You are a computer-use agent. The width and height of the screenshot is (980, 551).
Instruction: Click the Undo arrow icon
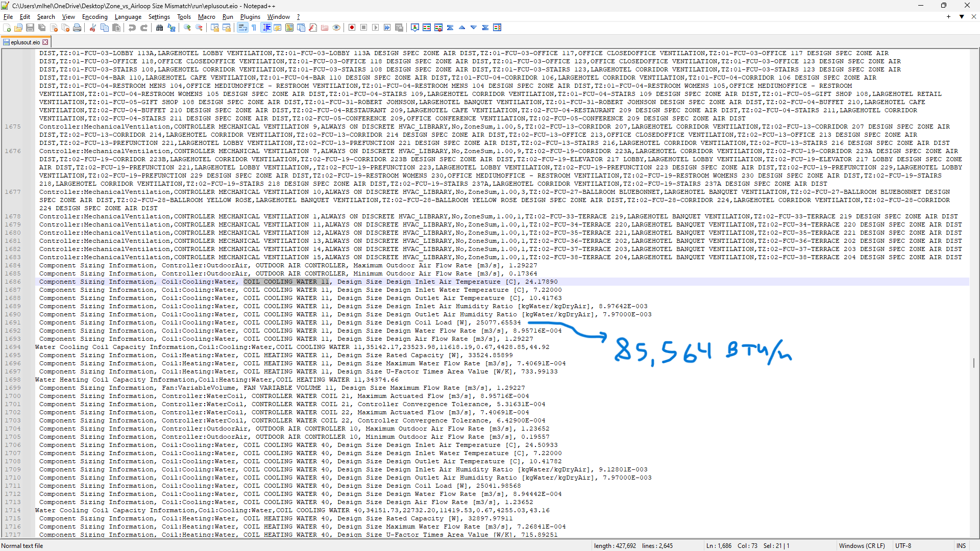[132, 28]
